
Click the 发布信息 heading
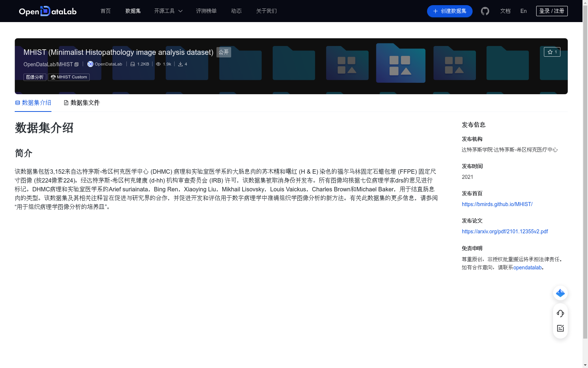click(x=474, y=125)
